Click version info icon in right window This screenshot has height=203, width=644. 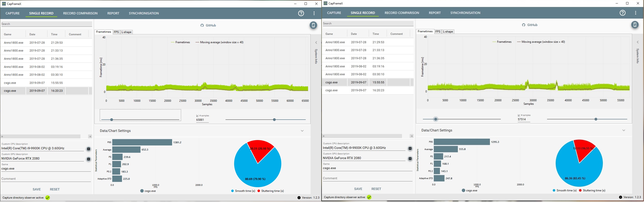coord(621,197)
